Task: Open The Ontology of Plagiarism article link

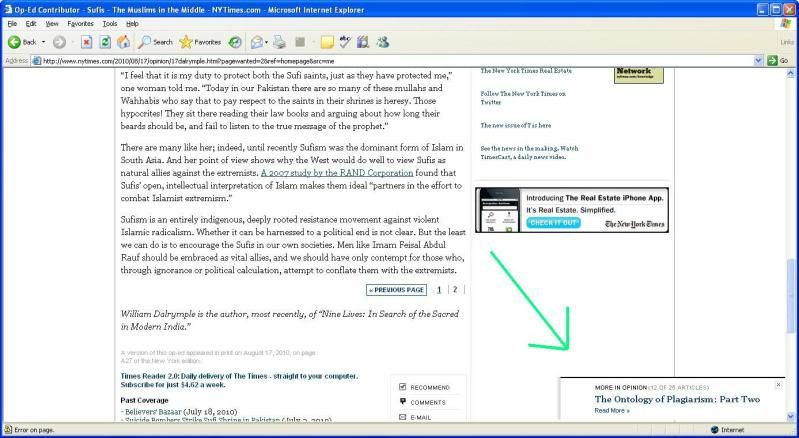Action: [677, 399]
